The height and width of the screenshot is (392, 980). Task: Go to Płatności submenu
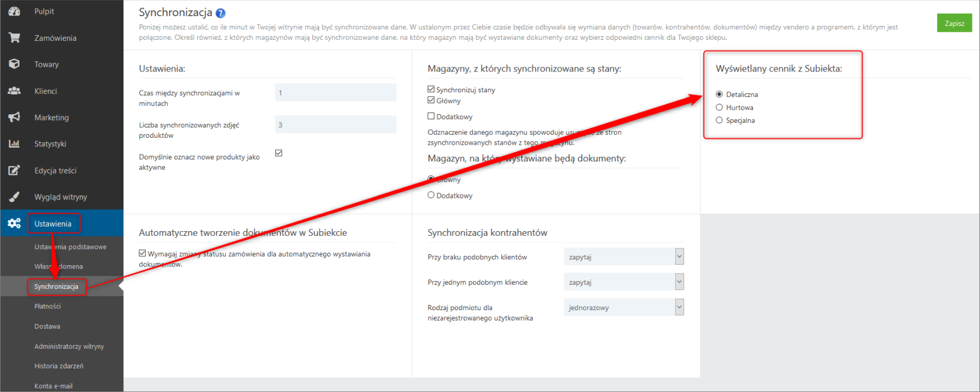47,306
